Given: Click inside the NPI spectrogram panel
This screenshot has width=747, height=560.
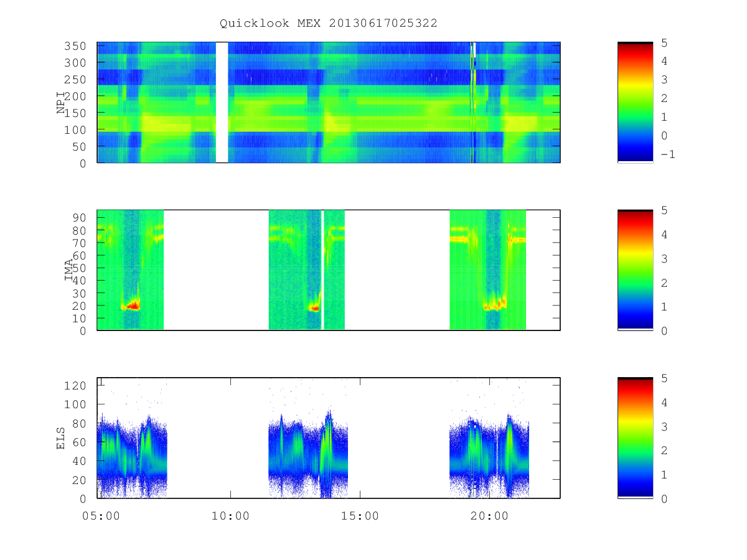Looking at the screenshot, I should click(329, 102).
